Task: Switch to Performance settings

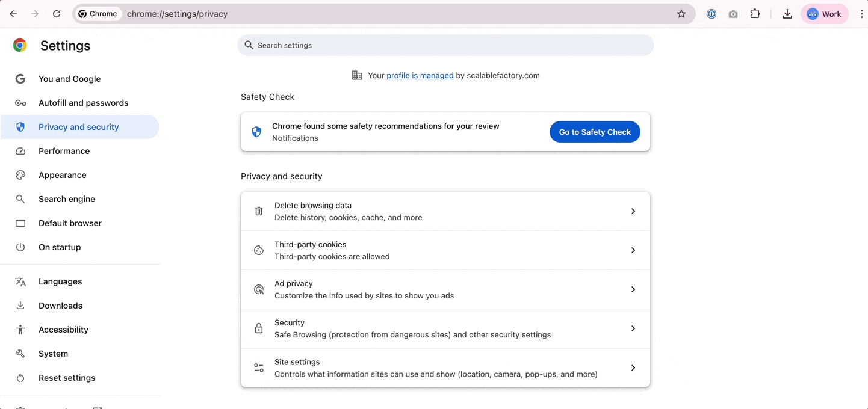Action: (64, 151)
